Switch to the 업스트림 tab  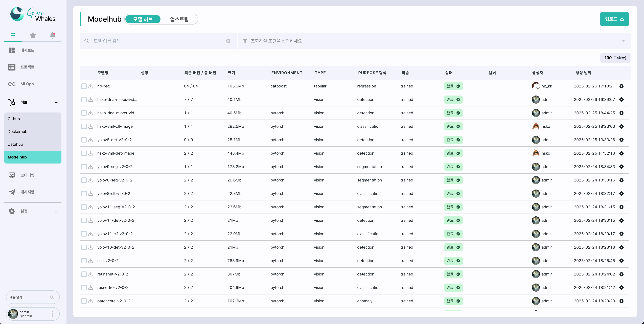pos(179,19)
